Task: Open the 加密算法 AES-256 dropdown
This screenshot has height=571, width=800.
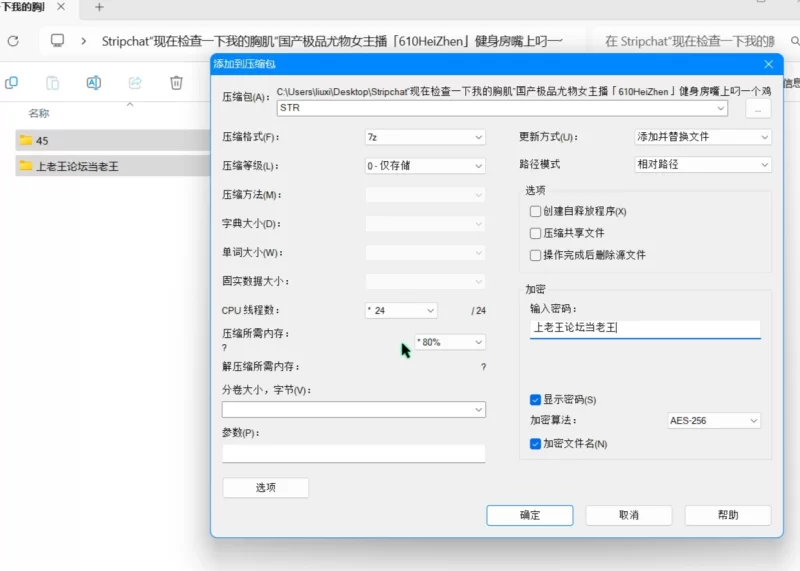Action: pyautogui.click(x=714, y=421)
